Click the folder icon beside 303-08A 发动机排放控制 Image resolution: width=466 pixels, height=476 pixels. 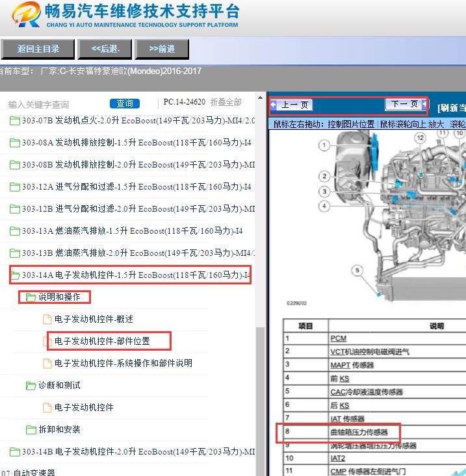click(x=14, y=142)
